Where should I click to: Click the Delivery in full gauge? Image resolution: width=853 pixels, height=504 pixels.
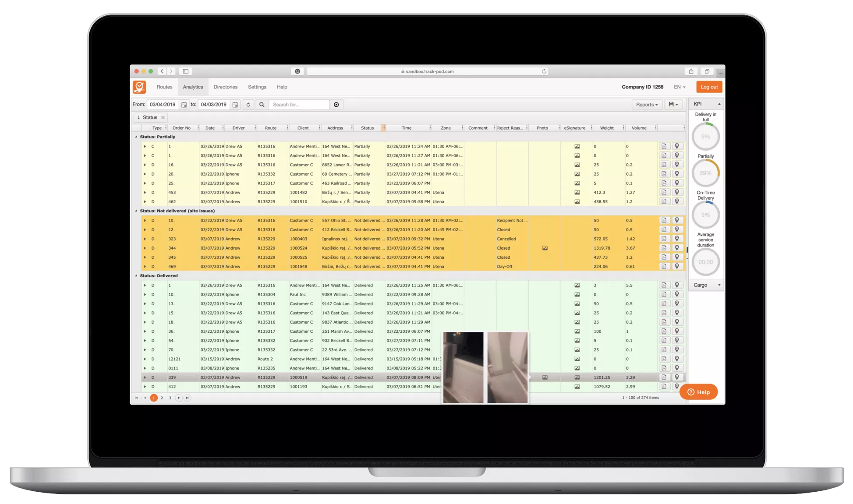705,137
